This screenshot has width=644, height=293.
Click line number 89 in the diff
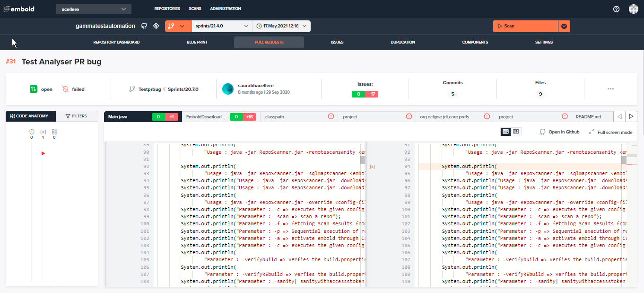(x=146, y=145)
